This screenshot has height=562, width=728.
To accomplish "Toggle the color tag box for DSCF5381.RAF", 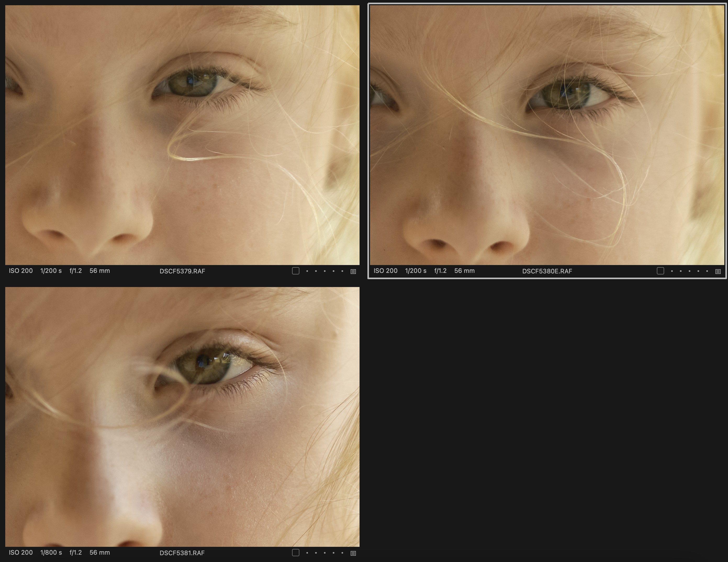I will 296,553.
